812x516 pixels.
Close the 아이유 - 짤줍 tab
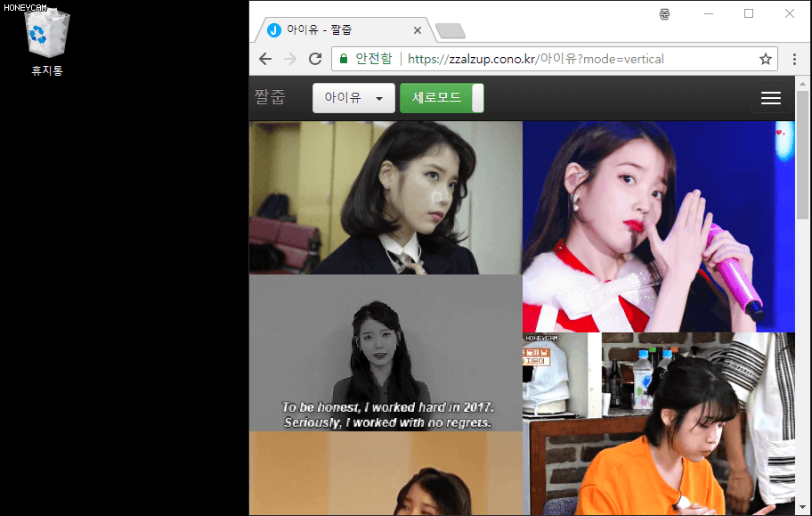click(418, 30)
